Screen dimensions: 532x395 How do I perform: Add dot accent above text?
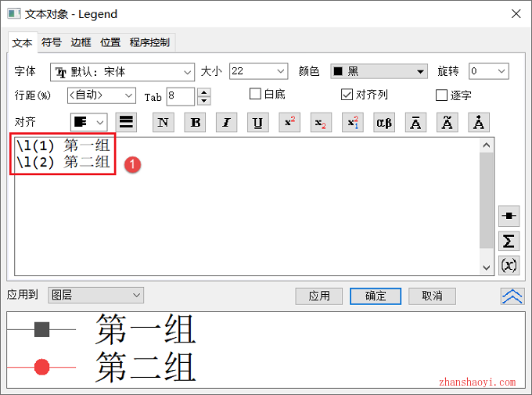coord(479,122)
